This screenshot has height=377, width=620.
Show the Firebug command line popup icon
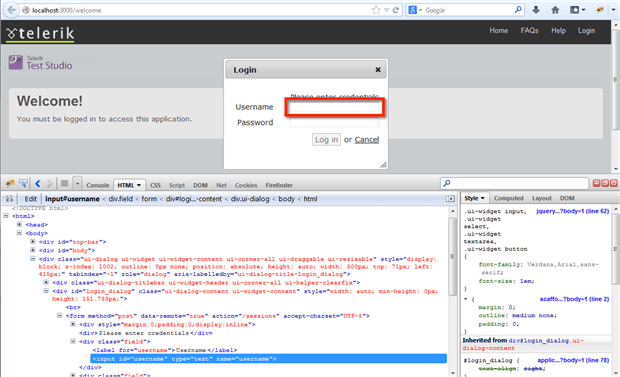pos(64,184)
